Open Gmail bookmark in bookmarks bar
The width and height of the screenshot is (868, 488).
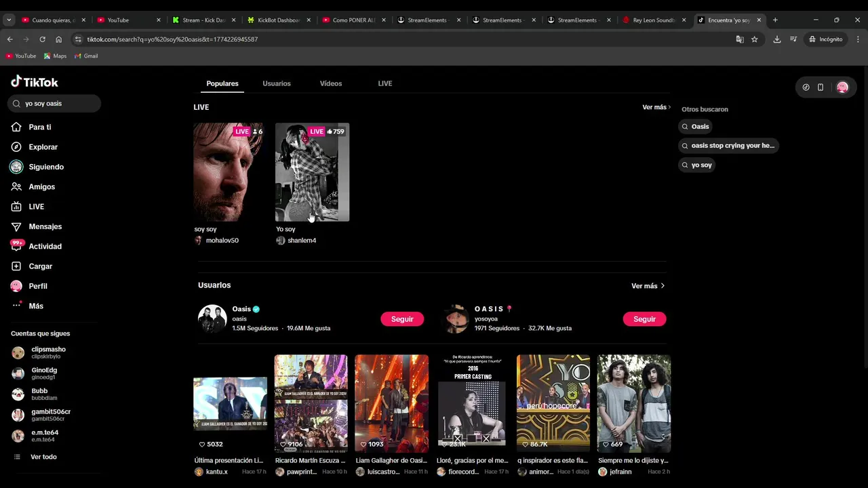[x=86, y=56]
